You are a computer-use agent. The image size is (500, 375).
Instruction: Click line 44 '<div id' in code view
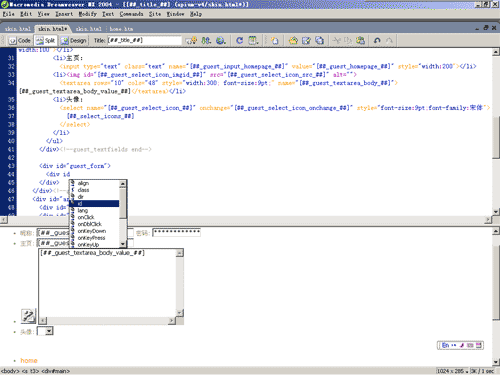(x=58, y=174)
